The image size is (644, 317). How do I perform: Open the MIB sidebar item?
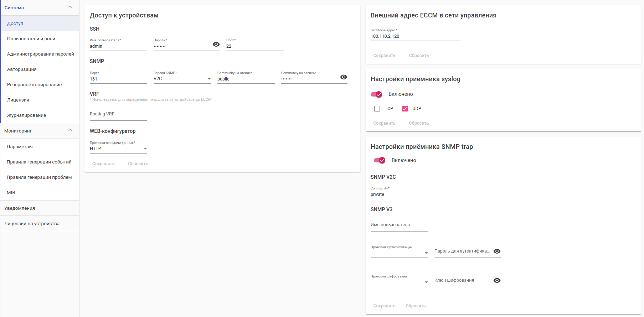coord(11,193)
